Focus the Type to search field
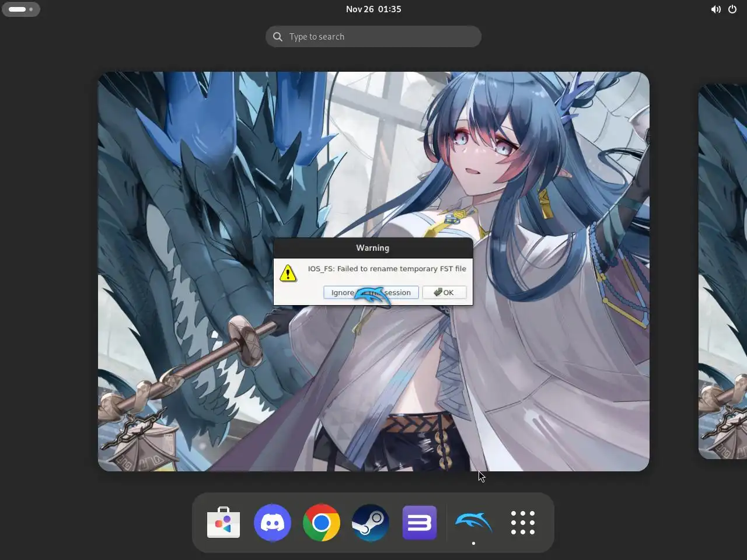Screen dimensions: 747x560 point(373,36)
